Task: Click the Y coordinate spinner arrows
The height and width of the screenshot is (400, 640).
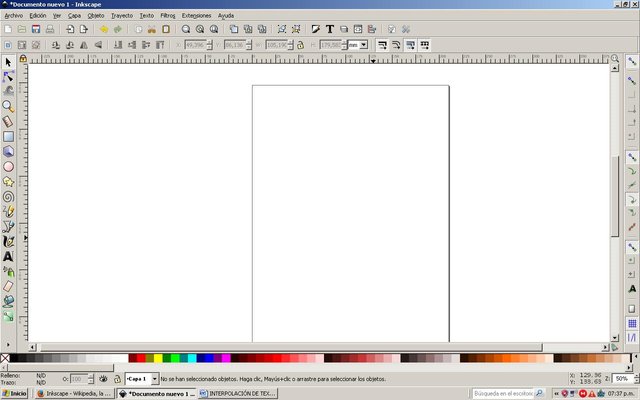Action: click(x=249, y=45)
